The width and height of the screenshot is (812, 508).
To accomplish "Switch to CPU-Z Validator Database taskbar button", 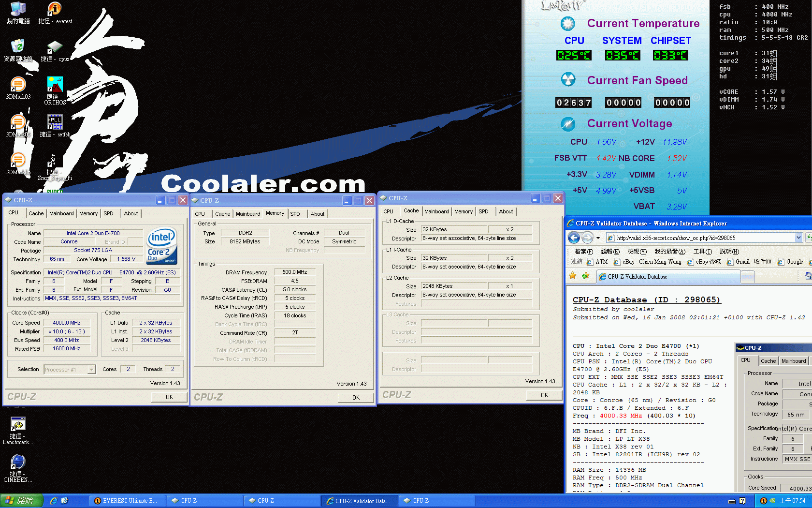I will click(x=361, y=501).
